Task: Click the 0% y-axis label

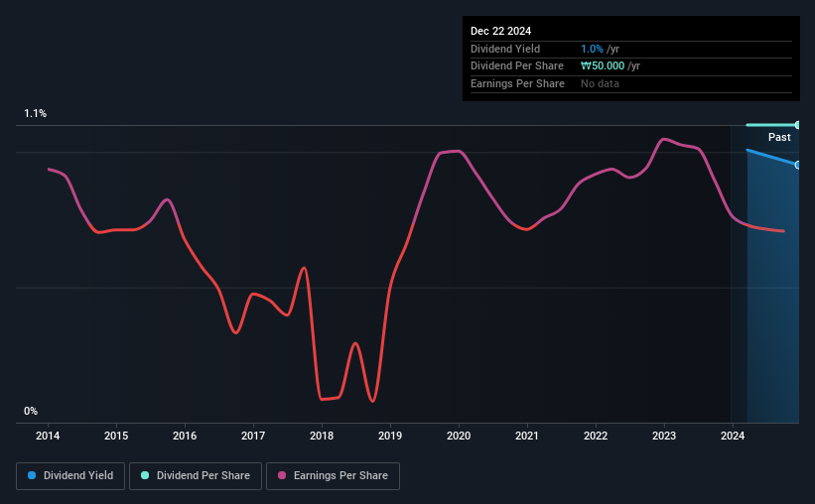Action: [x=31, y=411]
